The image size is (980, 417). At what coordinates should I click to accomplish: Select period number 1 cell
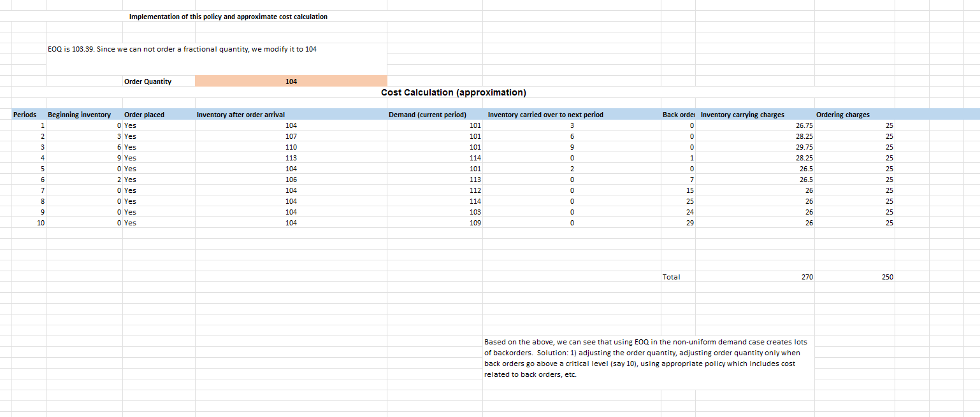pos(29,125)
